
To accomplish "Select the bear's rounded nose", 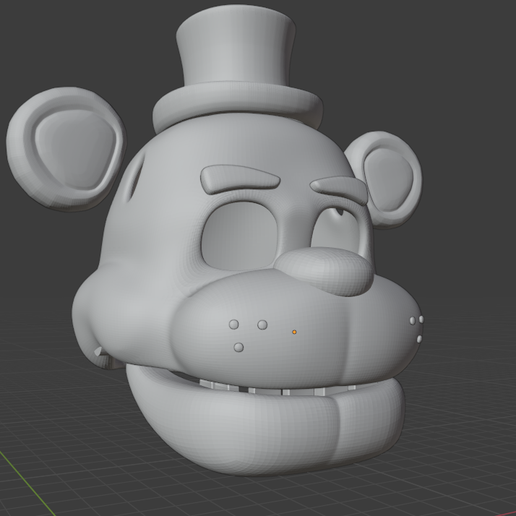I will click(x=323, y=271).
